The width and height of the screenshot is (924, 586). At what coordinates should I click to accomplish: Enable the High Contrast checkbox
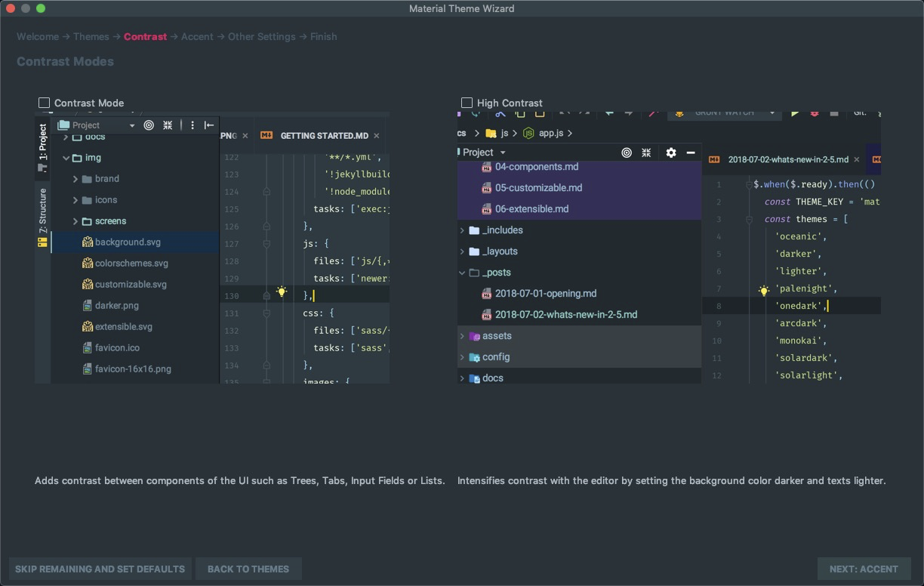(x=467, y=103)
